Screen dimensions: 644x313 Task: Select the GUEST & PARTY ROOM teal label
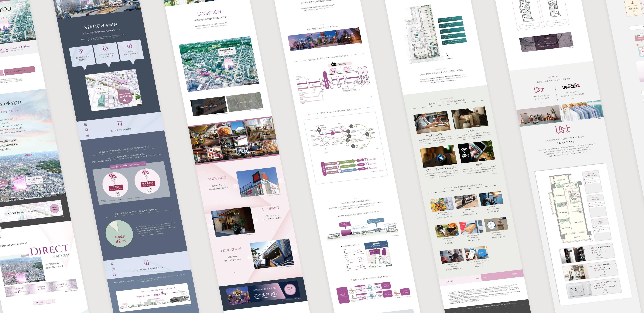[x=454, y=41]
